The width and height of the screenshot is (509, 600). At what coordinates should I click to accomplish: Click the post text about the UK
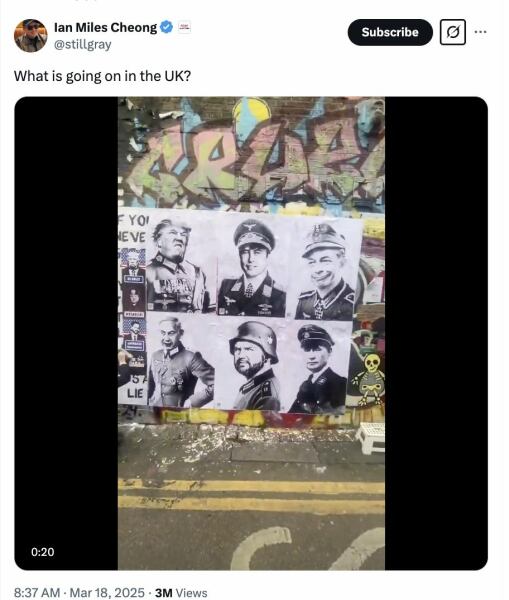click(102, 76)
